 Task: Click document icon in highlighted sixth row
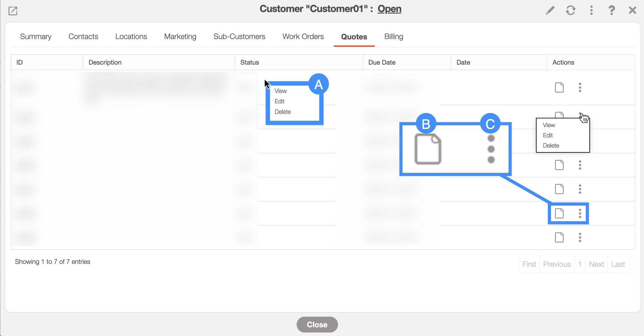point(559,213)
